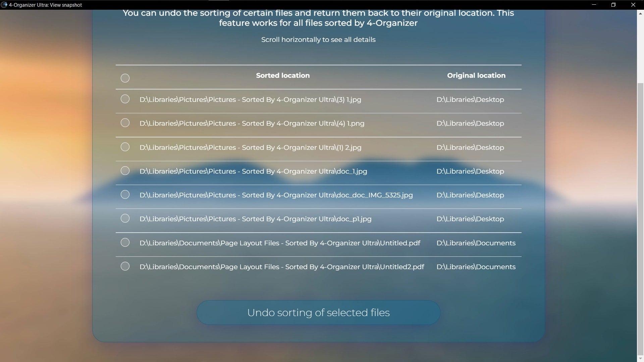644x362 pixels.
Task: Click D:\Libraries\Documents in the Untitled2.pdf row
Action: pos(476,267)
